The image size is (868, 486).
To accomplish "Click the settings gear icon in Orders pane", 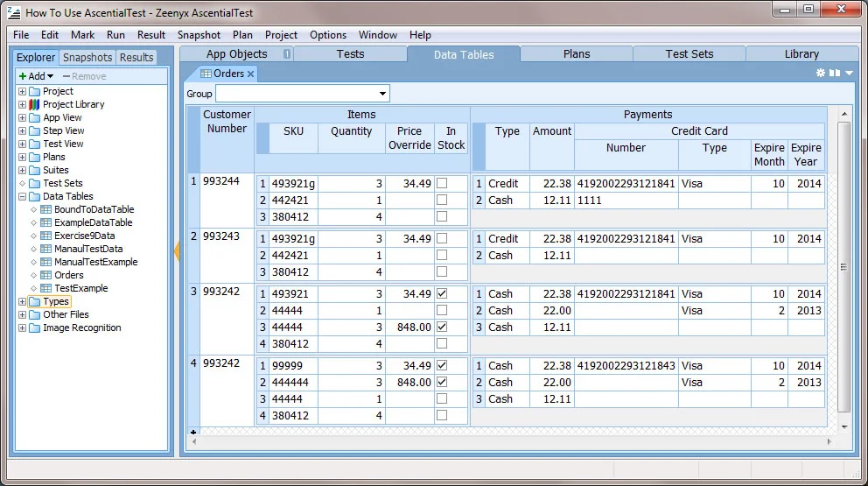I will 821,73.
